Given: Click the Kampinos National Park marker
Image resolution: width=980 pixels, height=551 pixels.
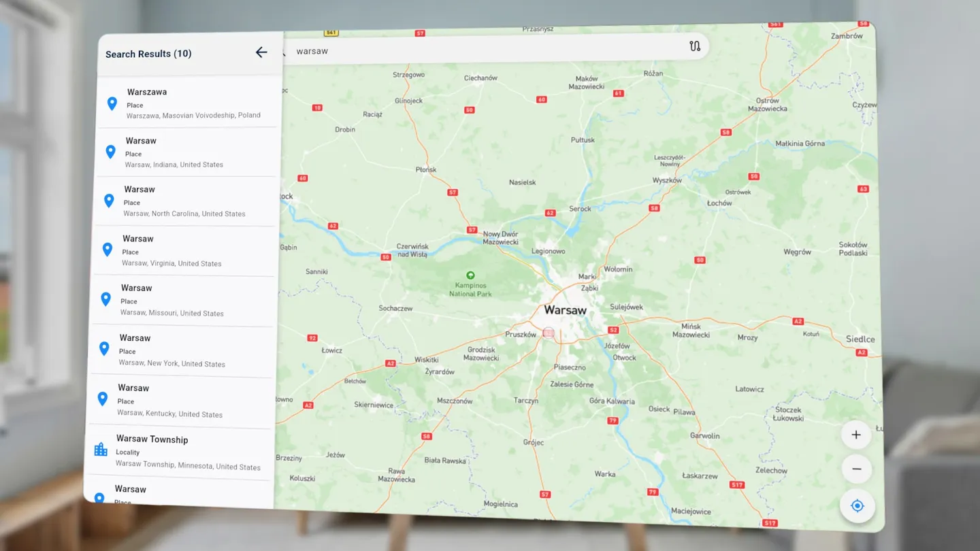Looking at the screenshot, I should click(x=470, y=275).
